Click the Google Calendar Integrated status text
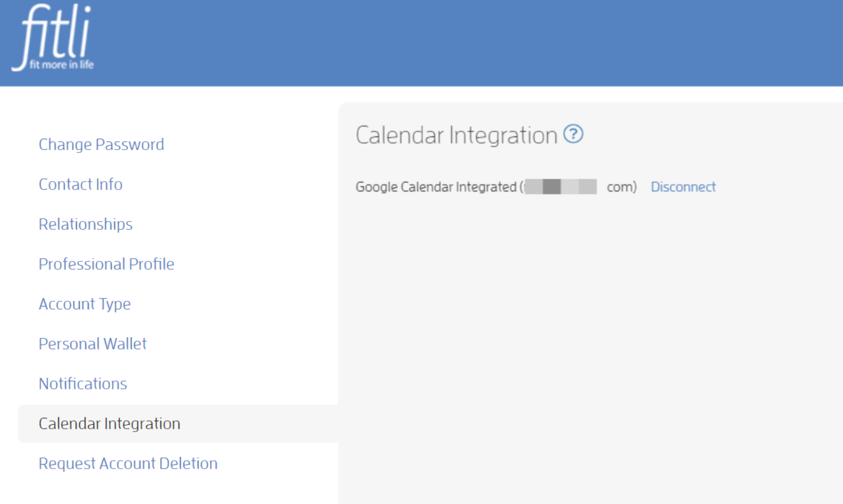The width and height of the screenshot is (843, 504). click(436, 187)
